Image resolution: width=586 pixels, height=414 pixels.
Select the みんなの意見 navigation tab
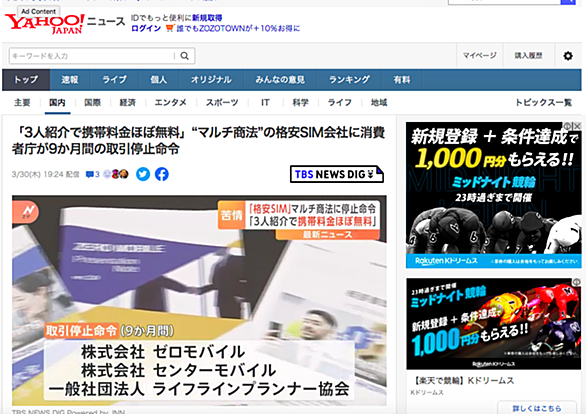pos(280,80)
